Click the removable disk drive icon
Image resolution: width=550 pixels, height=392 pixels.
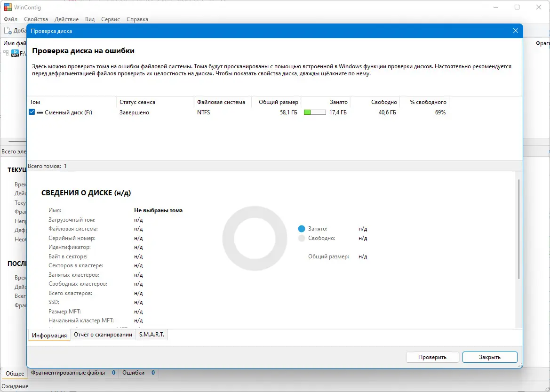click(x=40, y=112)
